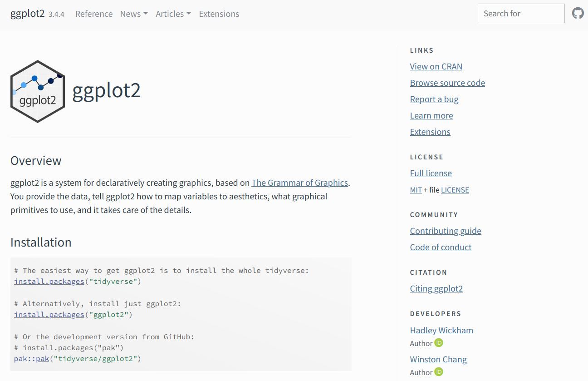Open Winston Chang developer link
Image resolution: width=588 pixels, height=381 pixels.
pos(438,359)
